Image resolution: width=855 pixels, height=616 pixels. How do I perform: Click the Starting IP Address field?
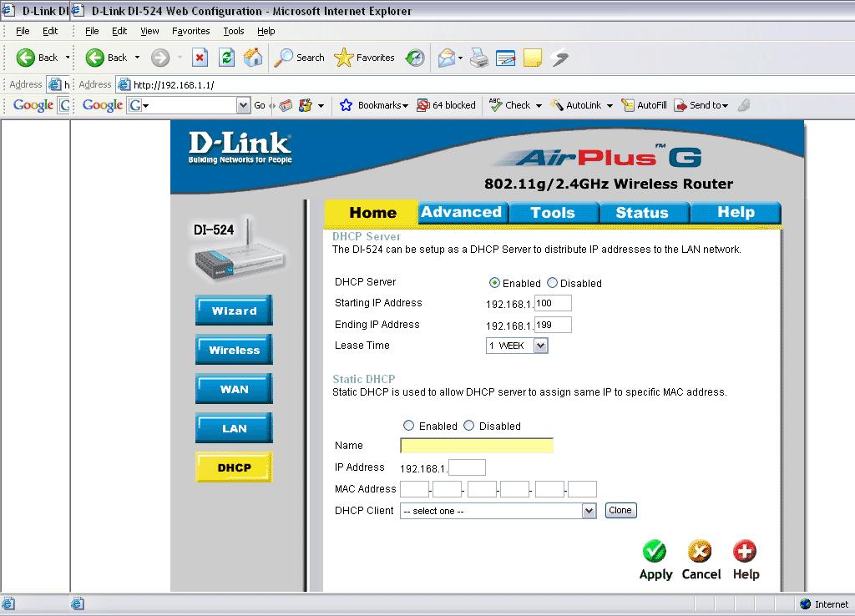(x=553, y=303)
